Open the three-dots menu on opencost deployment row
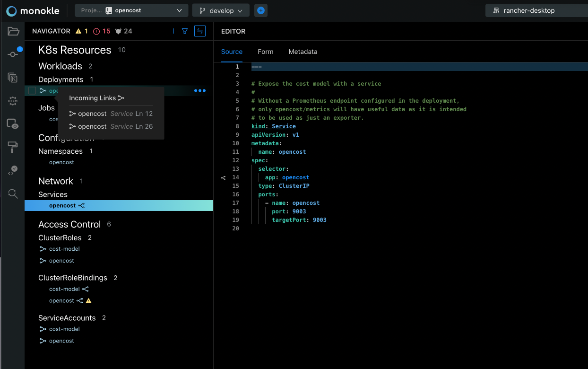Screen dimensions: 588x369 pyautogui.click(x=200, y=90)
